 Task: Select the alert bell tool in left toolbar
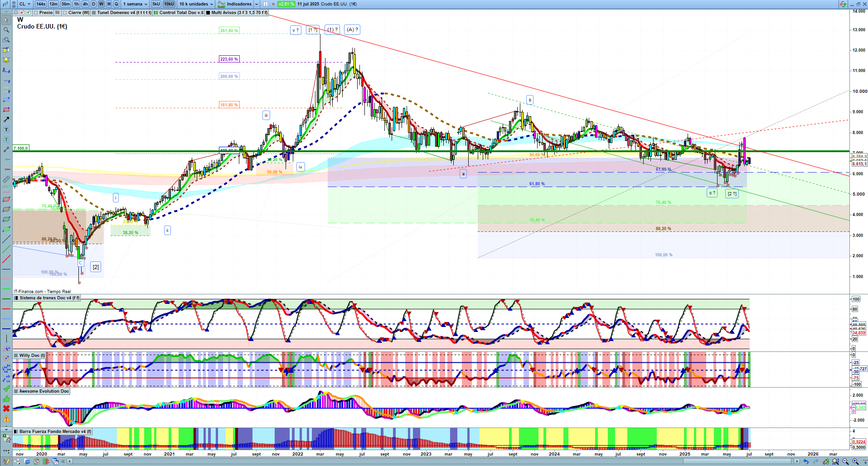click(x=6, y=60)
